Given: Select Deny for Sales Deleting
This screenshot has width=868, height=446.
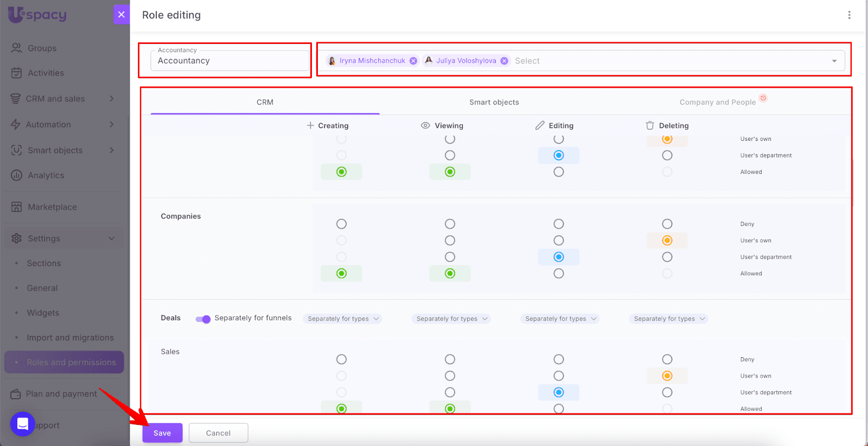Looking at the screenshot, I should coord(667,359).
